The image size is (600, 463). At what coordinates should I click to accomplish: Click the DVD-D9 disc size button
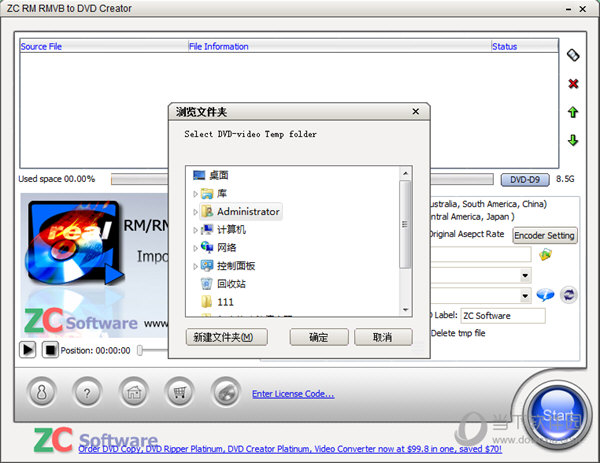point(525,179)
